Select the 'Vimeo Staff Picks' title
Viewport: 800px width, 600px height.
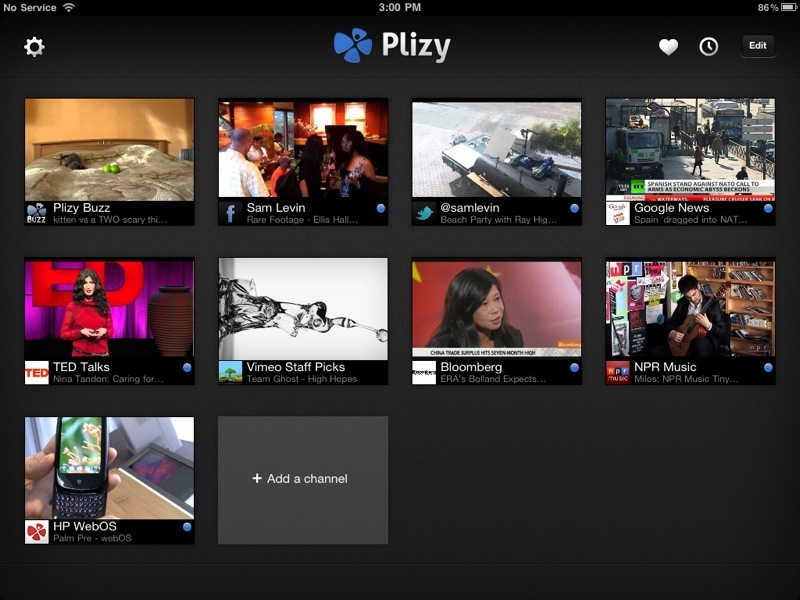click(296, 367)
